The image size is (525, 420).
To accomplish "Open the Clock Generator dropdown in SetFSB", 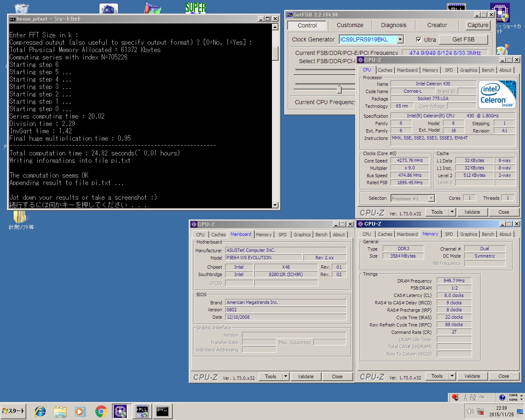I will 400,39.
